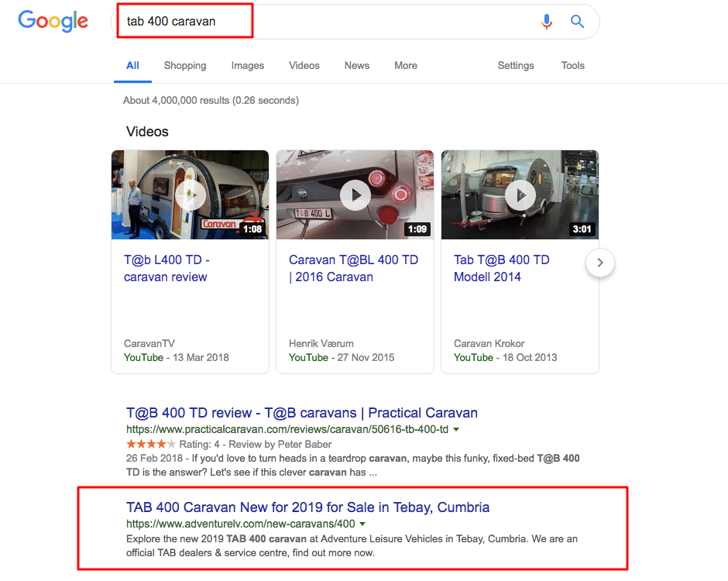Viewport: 728px width, 581px height.
Task: Open the More search options menu
Action: click(406, 66)
